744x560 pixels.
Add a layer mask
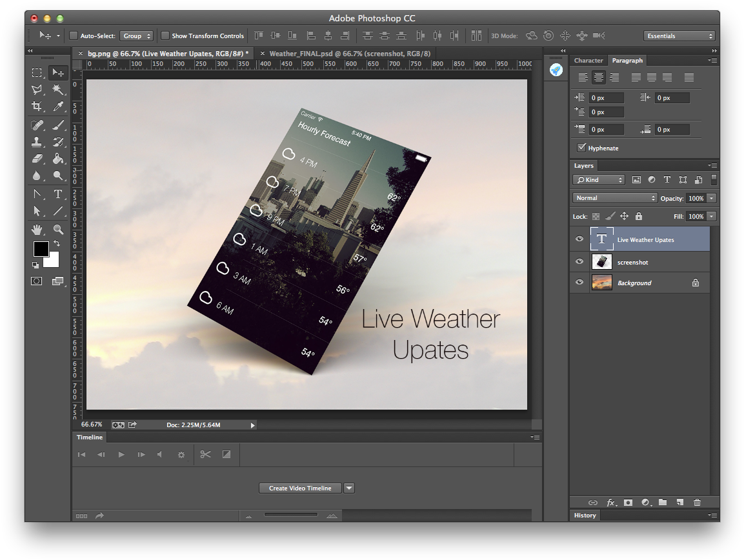[628, 502]
